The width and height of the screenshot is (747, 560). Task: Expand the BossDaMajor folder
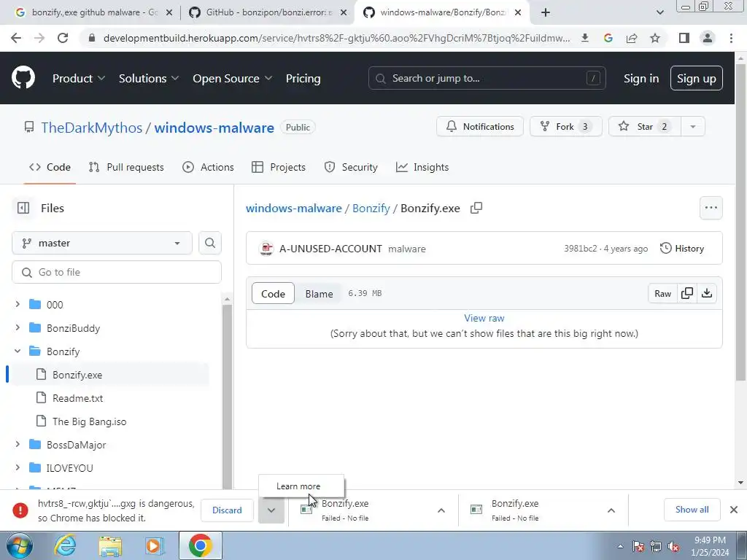click(18, 444)
